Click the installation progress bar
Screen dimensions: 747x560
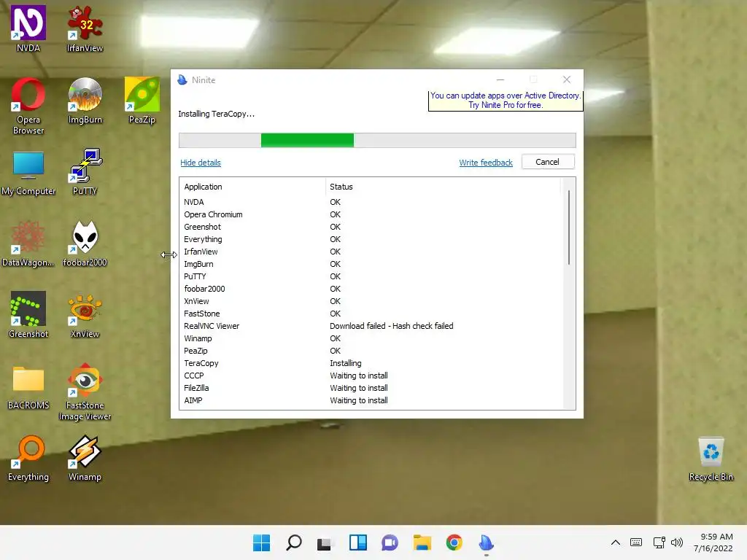point(377,141)
